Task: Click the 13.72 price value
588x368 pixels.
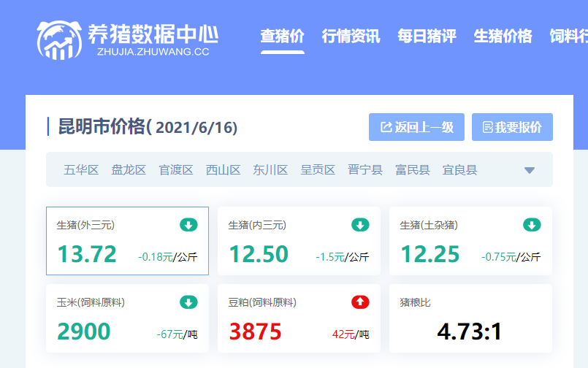Action: 87,254
